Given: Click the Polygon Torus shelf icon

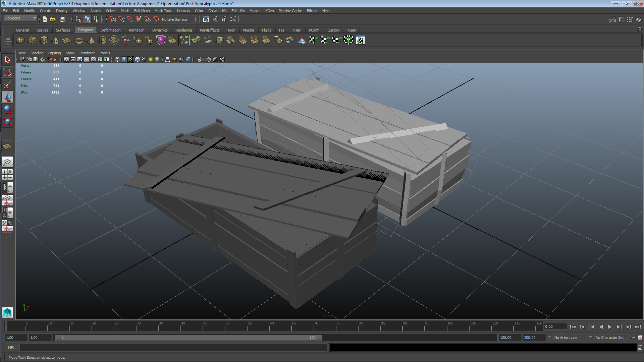Looking at the screenshot, I should (79, 41).
